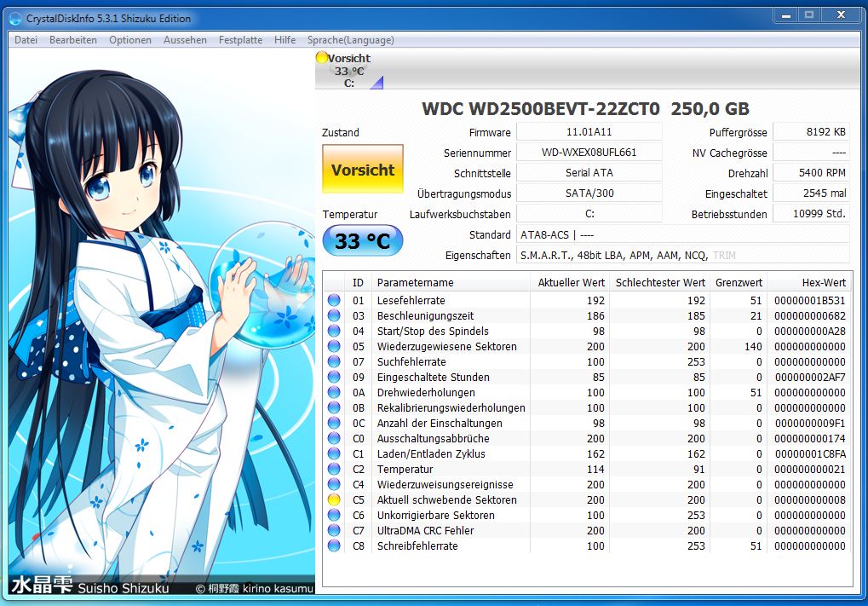This screenshot has width=868, height=606.
Task: Click hex value 00000001B531
Action: tap(810, 300)
